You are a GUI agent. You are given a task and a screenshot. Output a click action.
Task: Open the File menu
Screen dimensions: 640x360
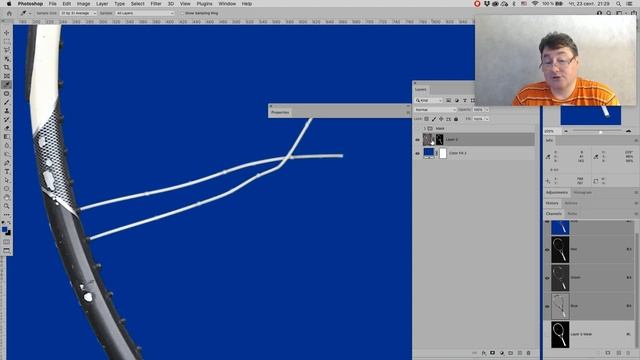pos(53,4)
